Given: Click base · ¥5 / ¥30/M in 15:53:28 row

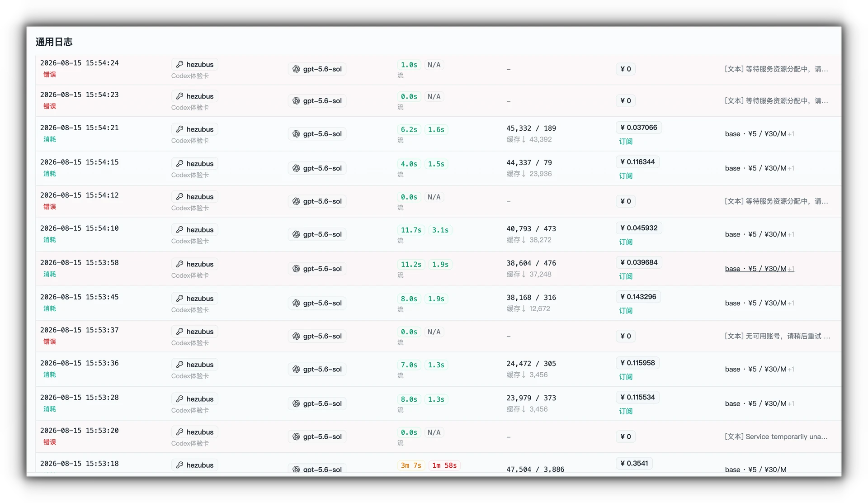Looking at the screenshot, I should pos(759,403).
